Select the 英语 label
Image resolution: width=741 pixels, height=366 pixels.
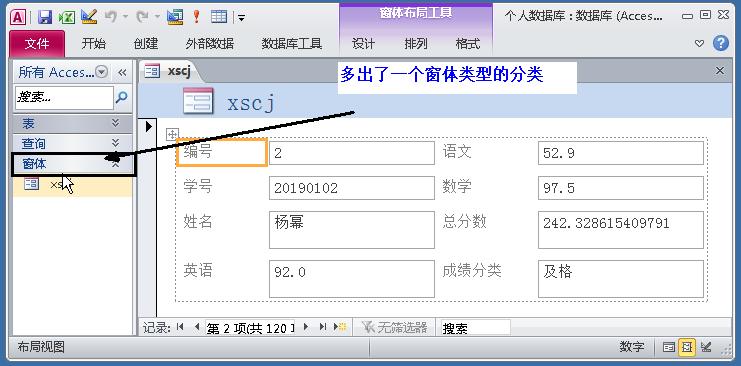198,270
